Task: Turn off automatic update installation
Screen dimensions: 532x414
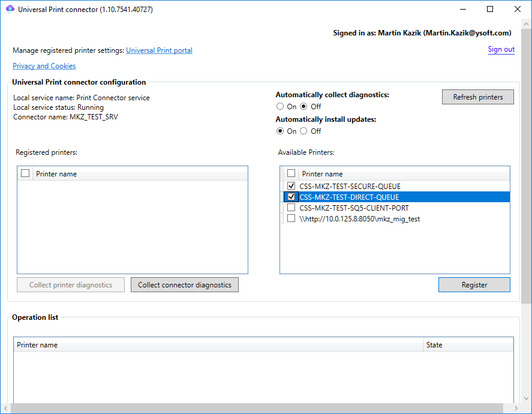Action: click(304, 131)
